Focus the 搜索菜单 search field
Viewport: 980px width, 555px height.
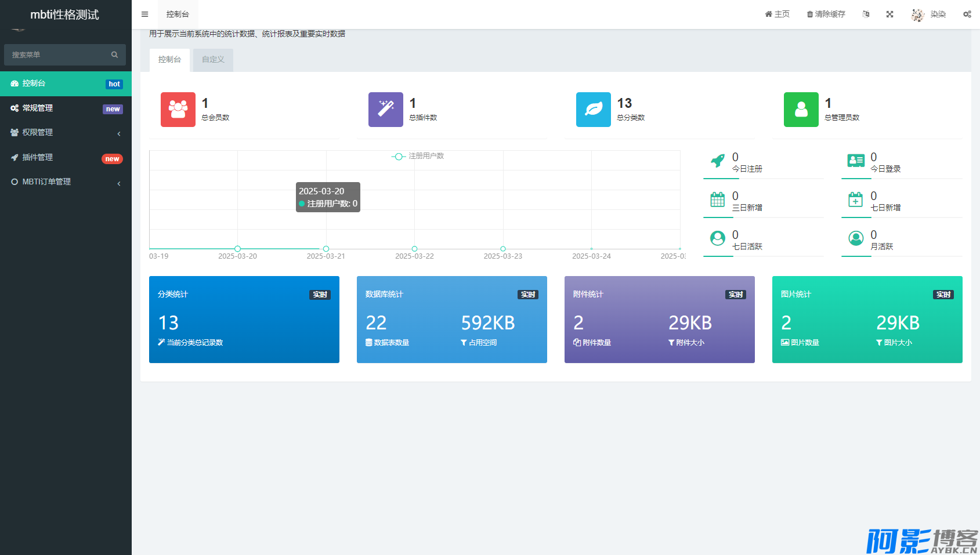point(58,55)
